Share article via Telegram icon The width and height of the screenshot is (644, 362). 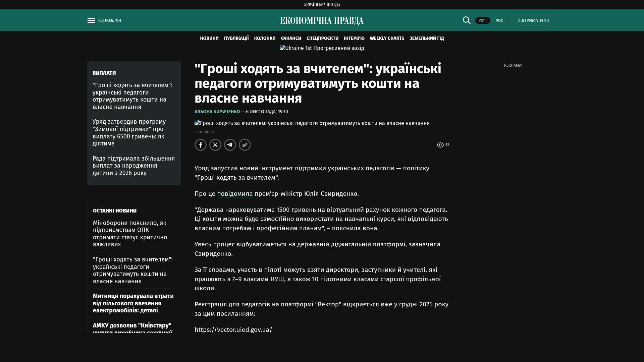(230, 145)
